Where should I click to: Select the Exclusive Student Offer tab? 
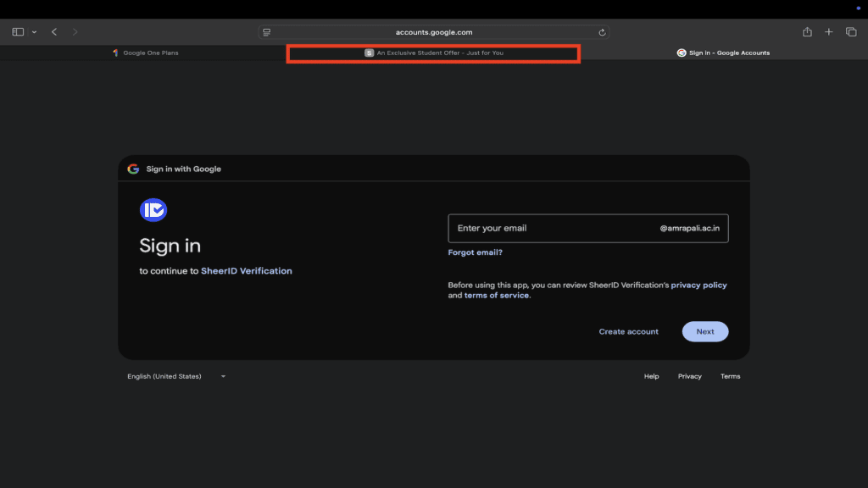click(x=433, y=53)
